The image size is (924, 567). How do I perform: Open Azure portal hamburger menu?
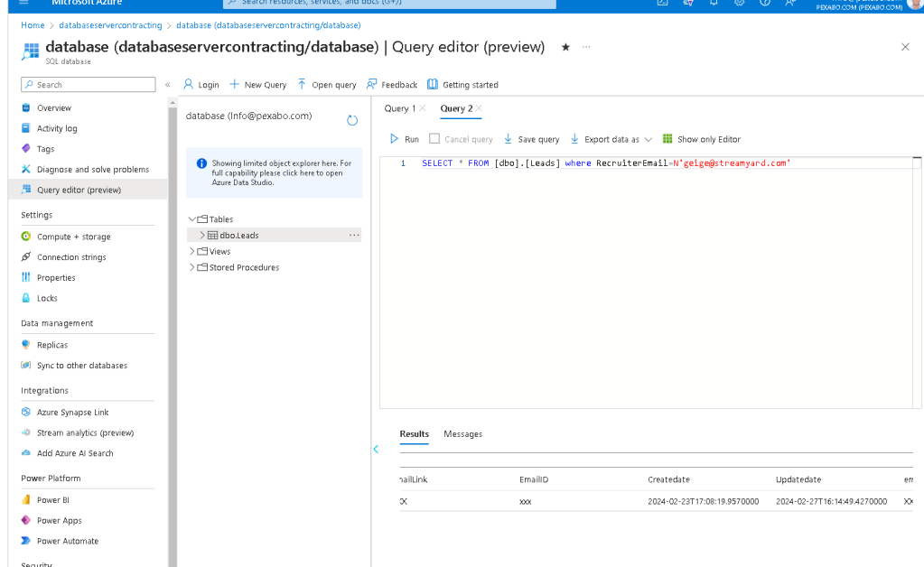click(23, 3)
